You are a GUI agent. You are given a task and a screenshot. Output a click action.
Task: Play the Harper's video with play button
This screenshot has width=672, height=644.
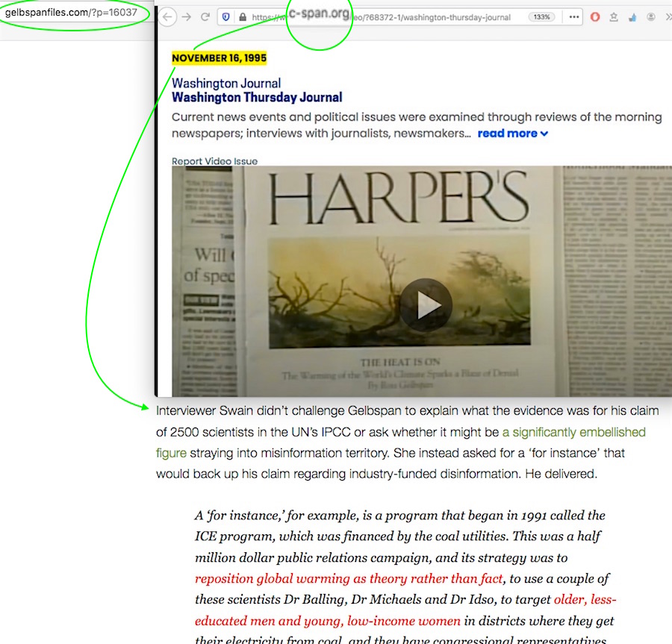426,304
